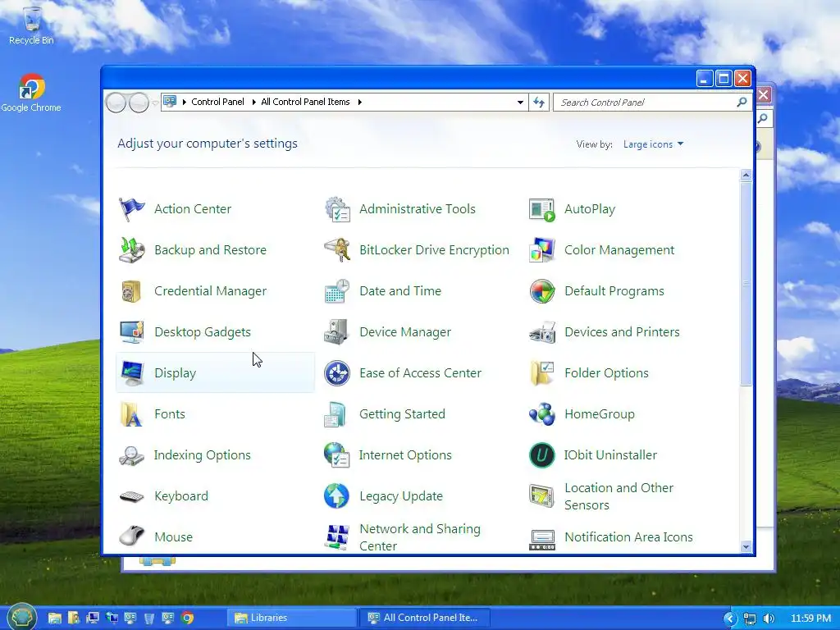Open Credential Manager safe icon
840x630 pixels.
pyautogui.click(x=132, y=291)
